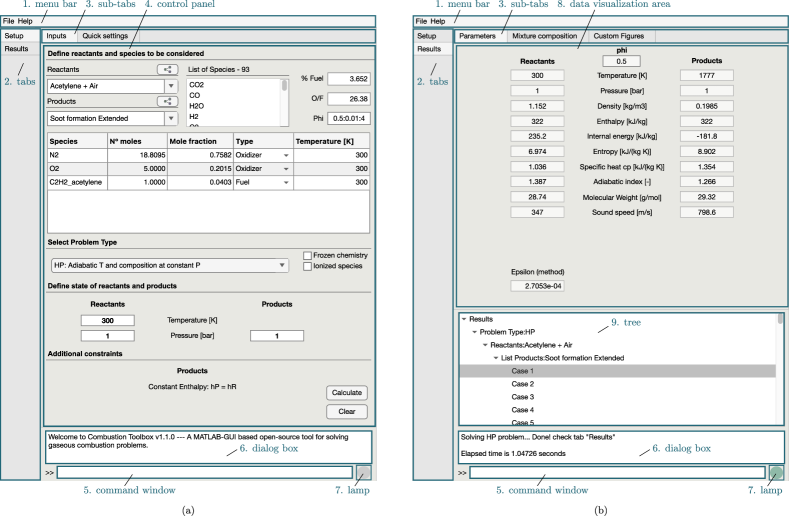Click the gray status lamp indicator
This screenshot has width=789, height=516.
pos(364,472)
